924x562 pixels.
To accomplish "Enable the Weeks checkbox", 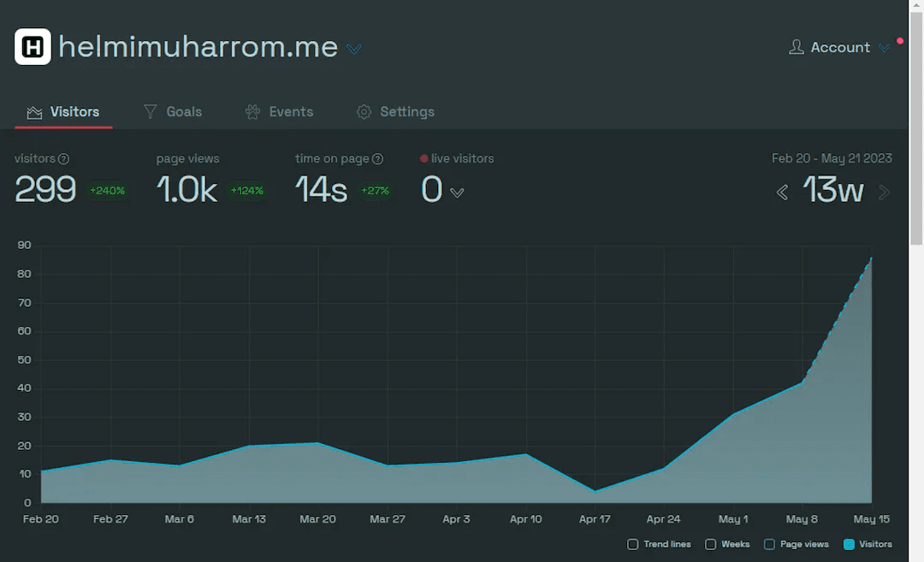I will click(711, 544).
